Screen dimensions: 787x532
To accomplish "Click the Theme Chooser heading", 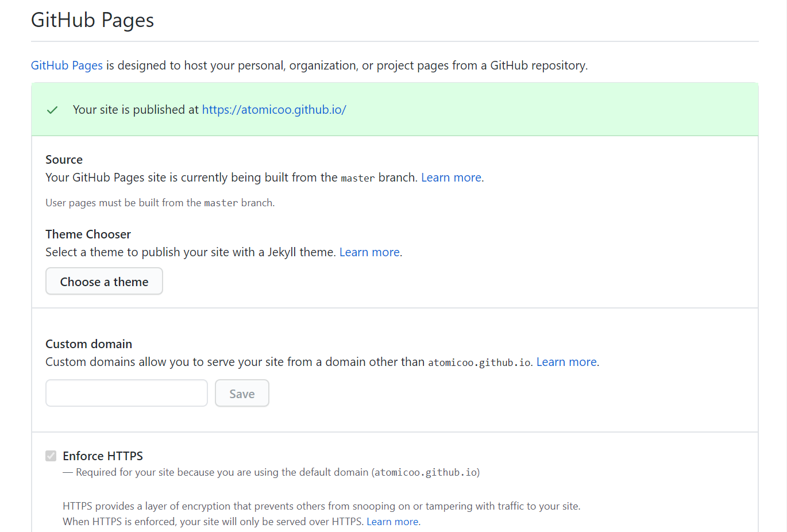I will 88,234.
